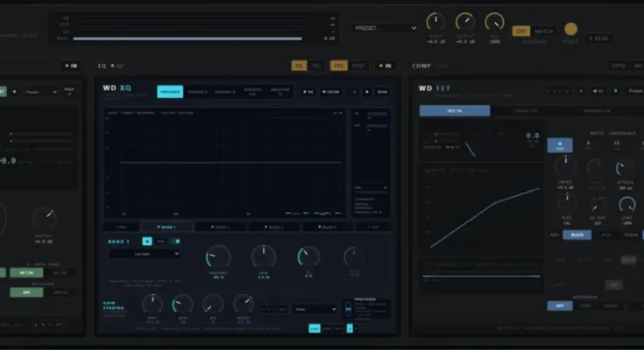The height and width of the screenshot is (350, 644).
Task: Select the PRE routing button
Action: [x=339, y=66]
